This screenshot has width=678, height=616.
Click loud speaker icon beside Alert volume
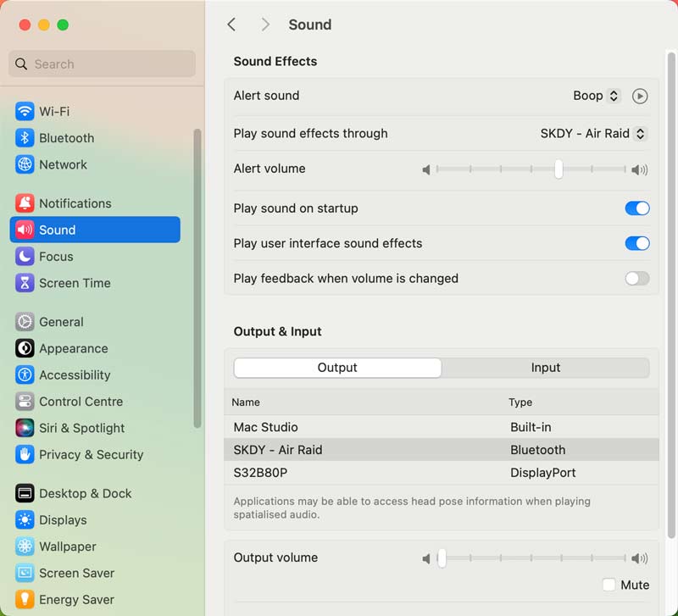tap(639, 169)
